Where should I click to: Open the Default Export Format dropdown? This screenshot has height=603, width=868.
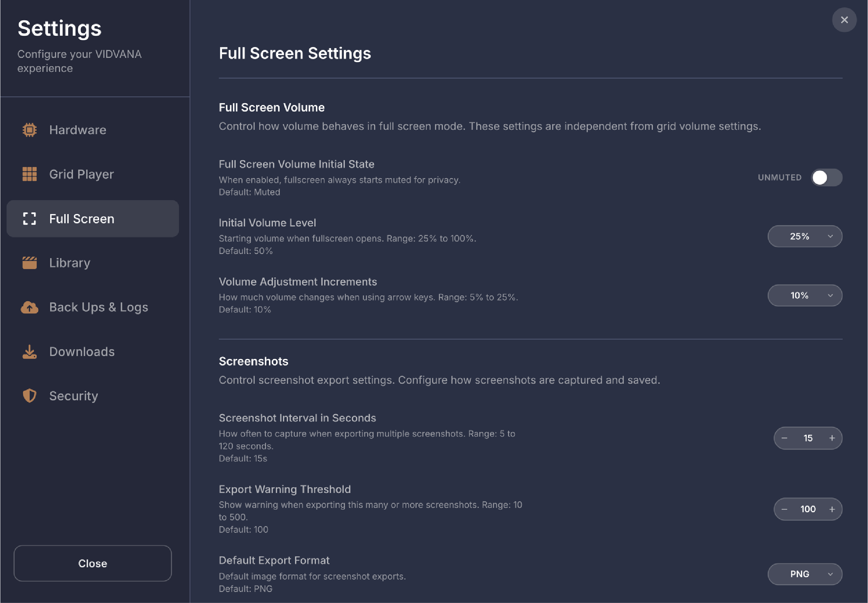coord(805,574)
